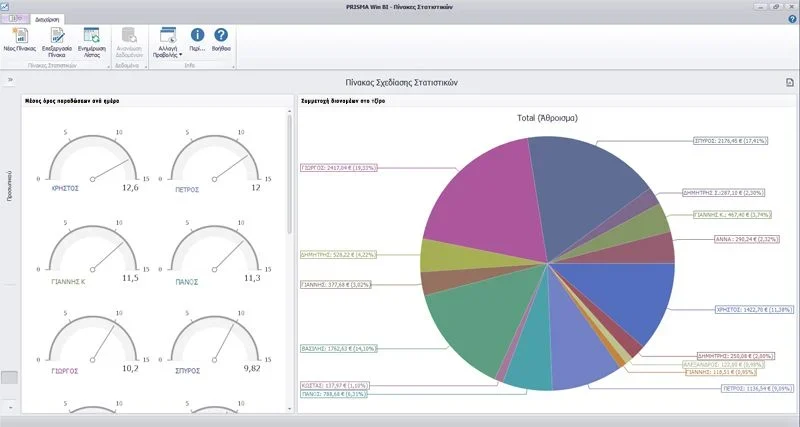
Task: Click the gauges panel scroll-up arrow
Action: [290, 111]
